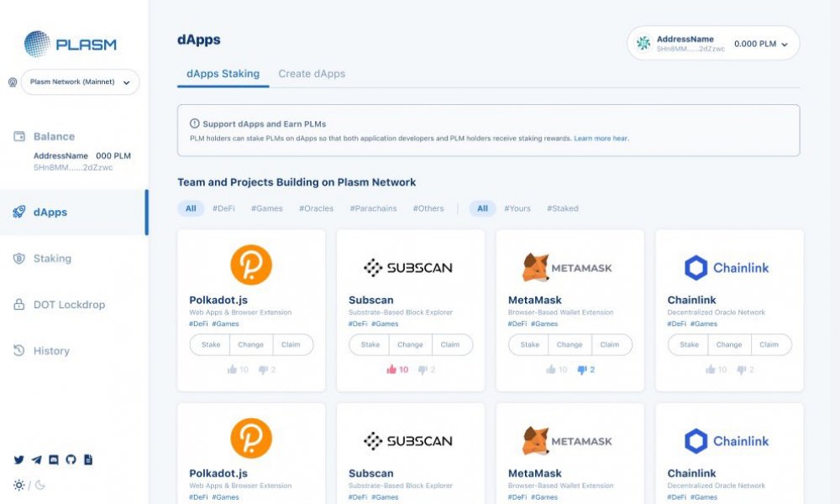
Task: Open the documentation file icon
Action: tap(88, 459)
